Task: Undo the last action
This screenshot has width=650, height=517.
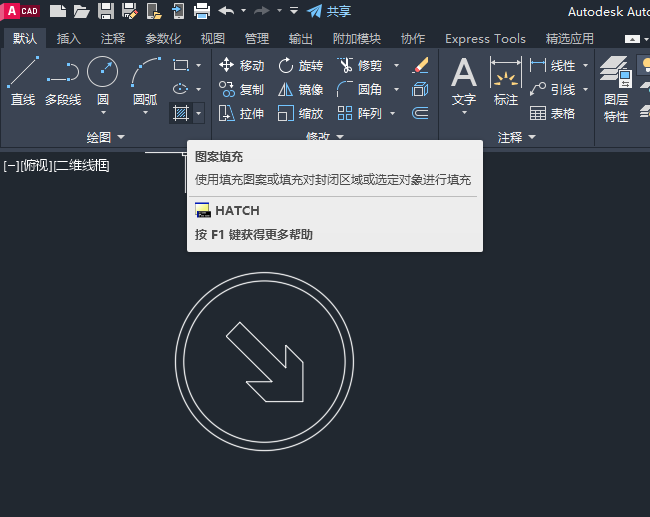Action: point(226,11)
